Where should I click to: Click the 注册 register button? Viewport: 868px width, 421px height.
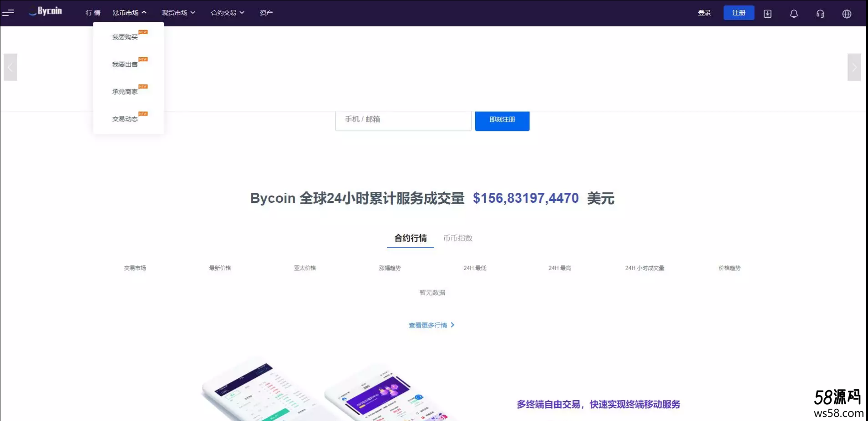739,13
